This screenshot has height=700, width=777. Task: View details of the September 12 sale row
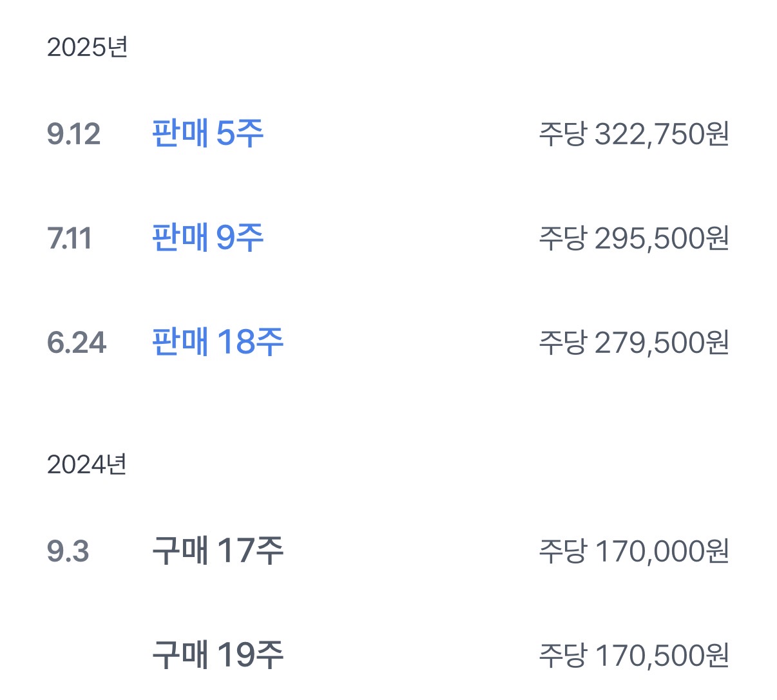(x=387, y=134)
